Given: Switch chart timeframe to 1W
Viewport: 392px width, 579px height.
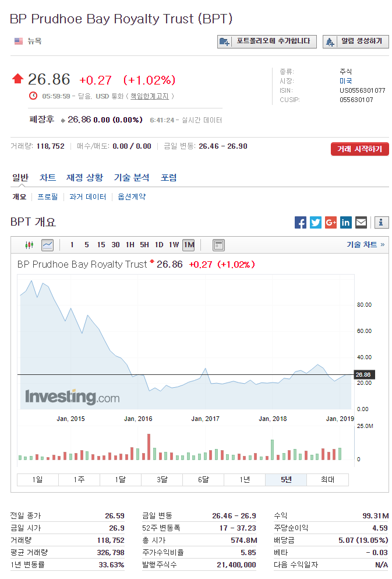Looking at the screenshot, I should (x=174, y=245).
